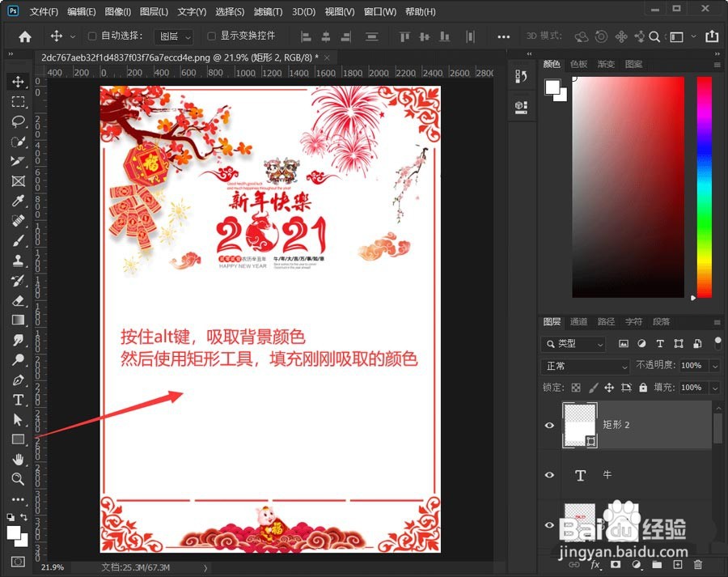This screenshot has height=577, width=728.
Task: Select the Frame tool
Action: (x=18, y=181)
